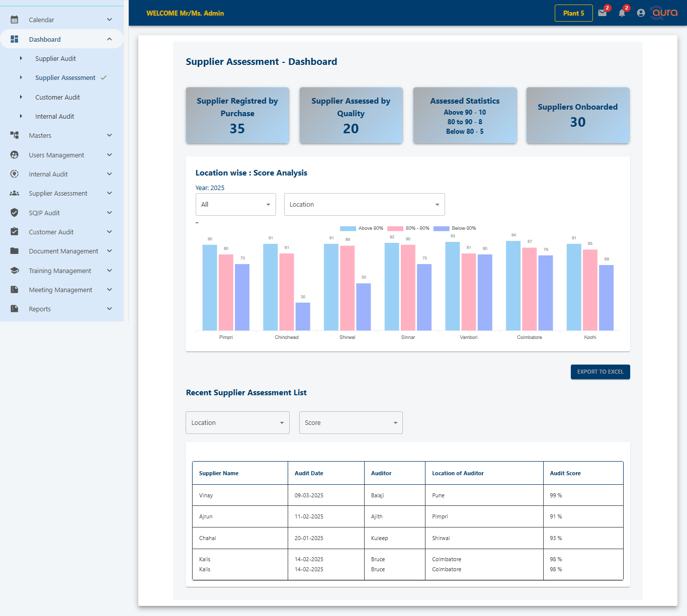Click the Shirwal 50 score bar
Viewport: 687px width, 616px height.
click(x=364, y=307)
